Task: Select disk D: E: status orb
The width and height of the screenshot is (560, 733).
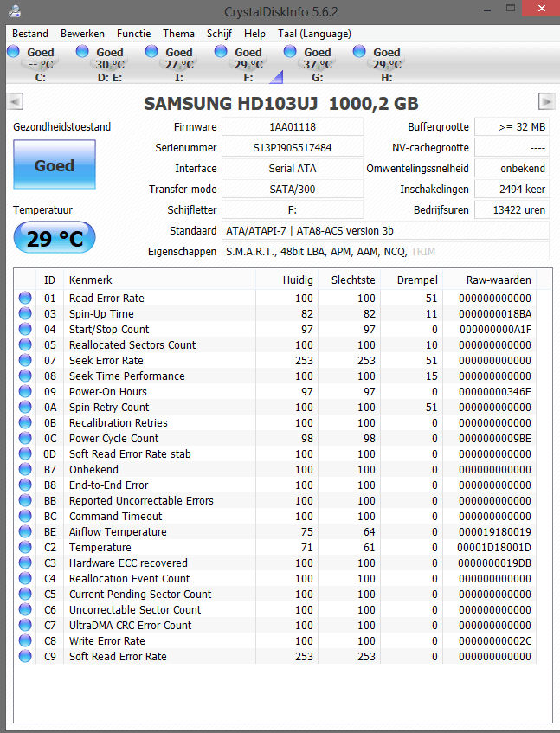Action: click(x=82, y=51)
